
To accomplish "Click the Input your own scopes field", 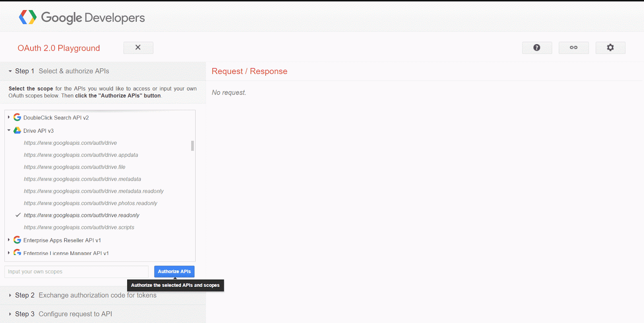I will coord(76,272).
